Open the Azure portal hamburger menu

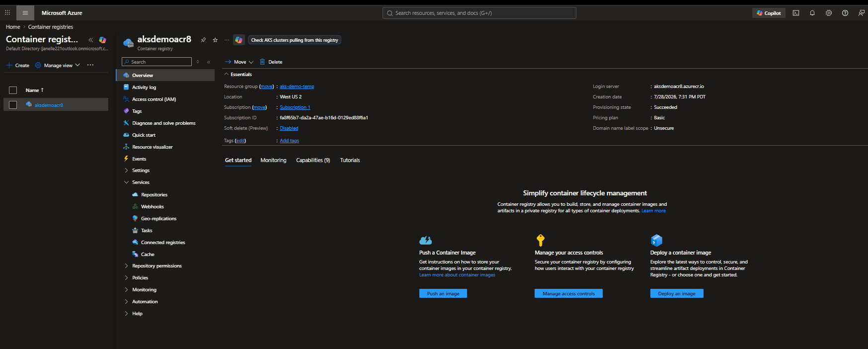[x=25, y=13]
